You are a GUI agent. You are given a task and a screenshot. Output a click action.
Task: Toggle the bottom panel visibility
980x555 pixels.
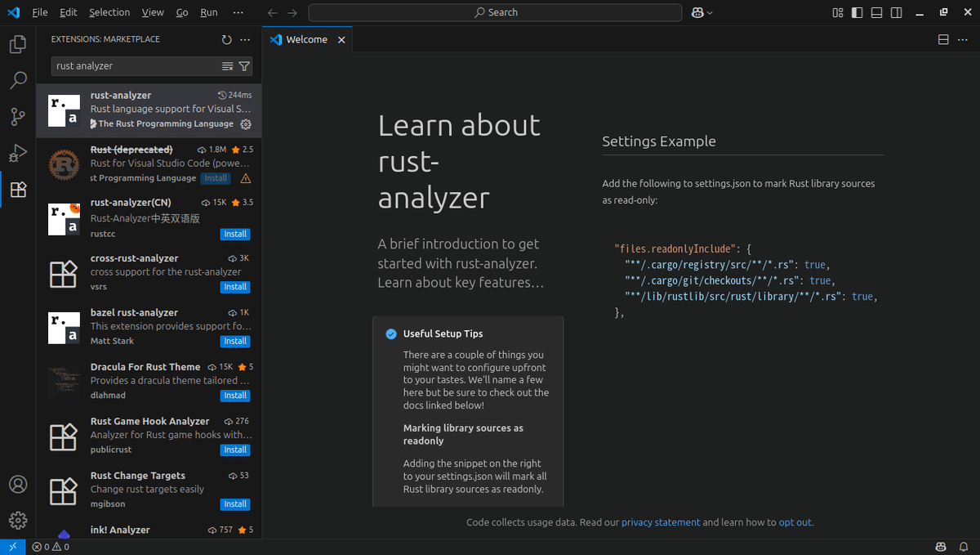[876, 12]
